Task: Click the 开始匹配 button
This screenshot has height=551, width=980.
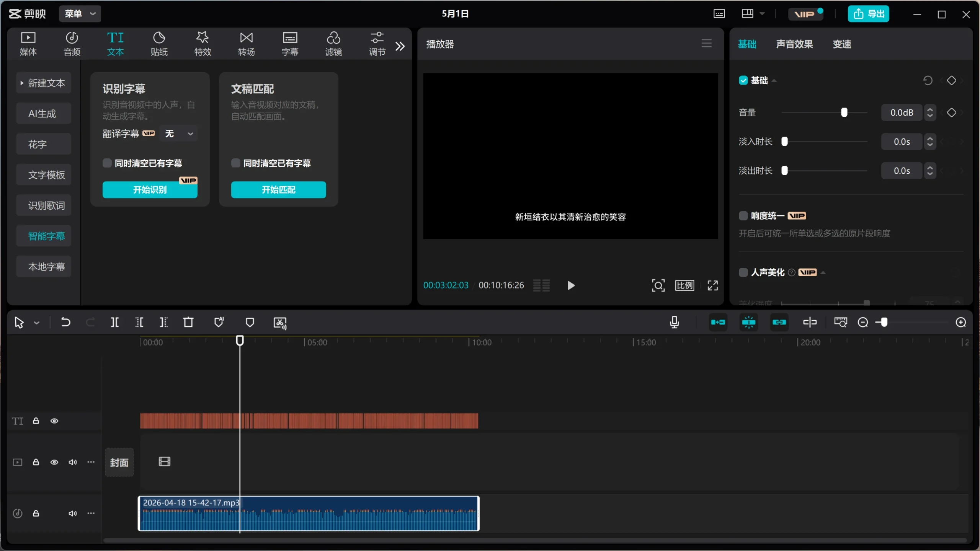Action: (x=279, y=189)
